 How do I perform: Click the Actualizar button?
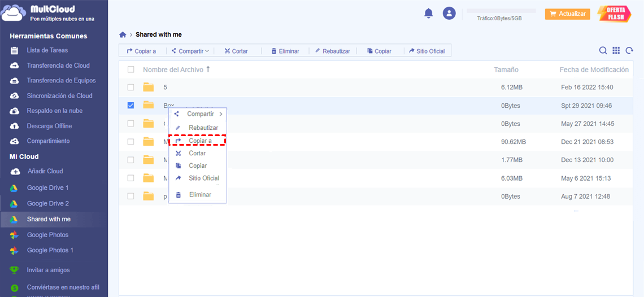(567, 14)
